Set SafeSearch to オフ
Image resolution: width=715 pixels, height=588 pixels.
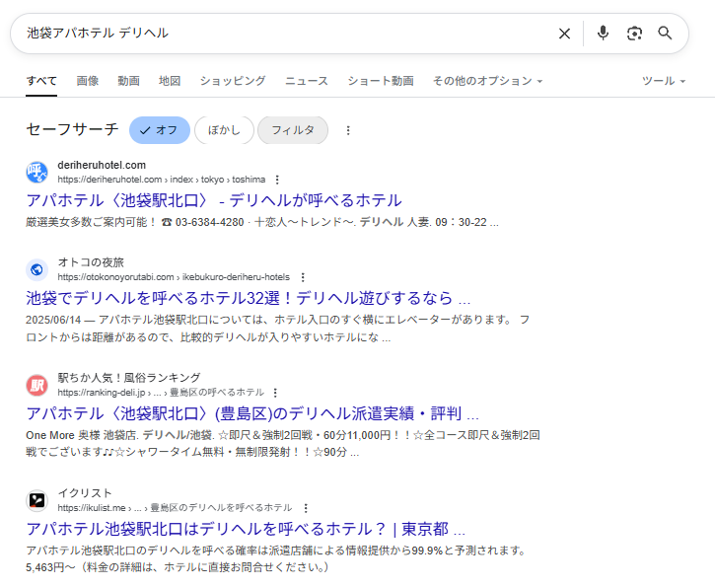[159, 130]
